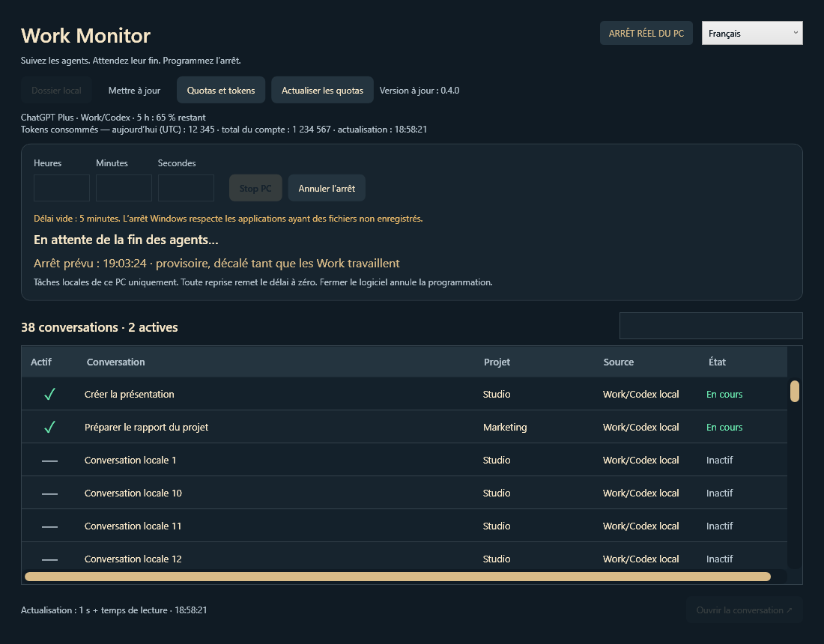Viewport: 824px width, 644px height.
Task: Click the Annuler l'arrêt button
Action: tap(327, 188)
